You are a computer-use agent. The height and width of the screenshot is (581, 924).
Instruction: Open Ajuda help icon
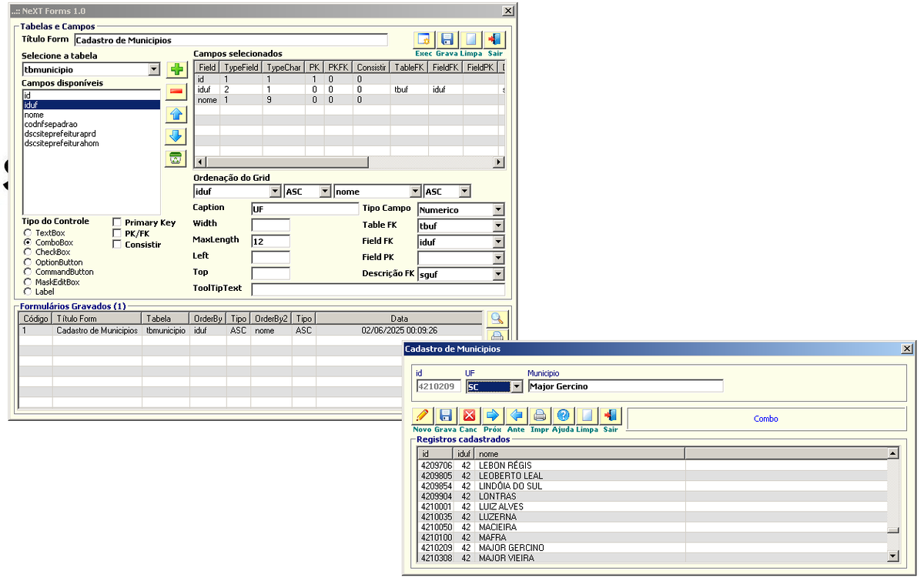click(x=563, y=416)
